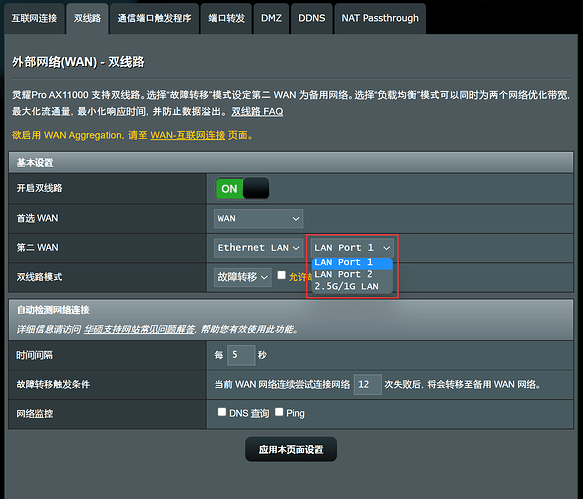Screen dimensions: 583x499
Task: Click the 网络监控 row label
Action: pyautogui.click(x=35, y=414)
